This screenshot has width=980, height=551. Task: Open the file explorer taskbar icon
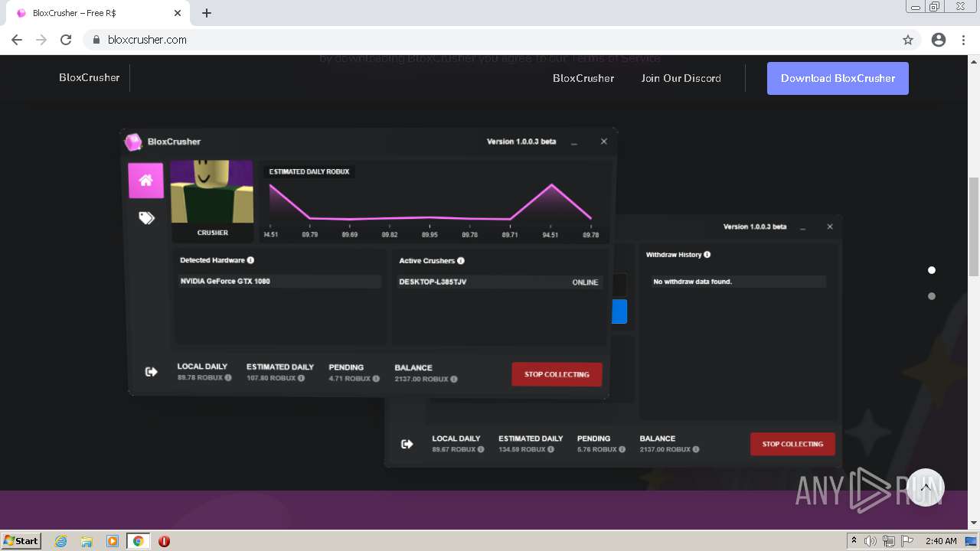87,541
